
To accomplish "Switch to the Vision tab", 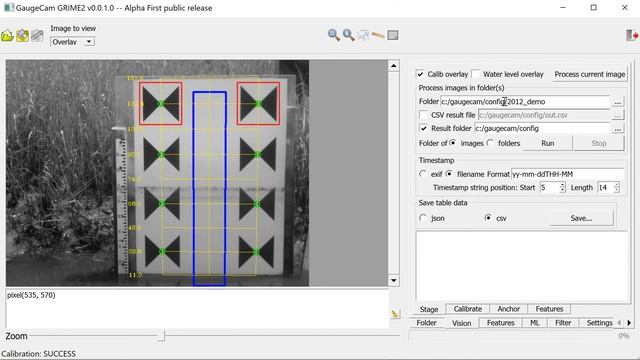I will click(461, 323).
